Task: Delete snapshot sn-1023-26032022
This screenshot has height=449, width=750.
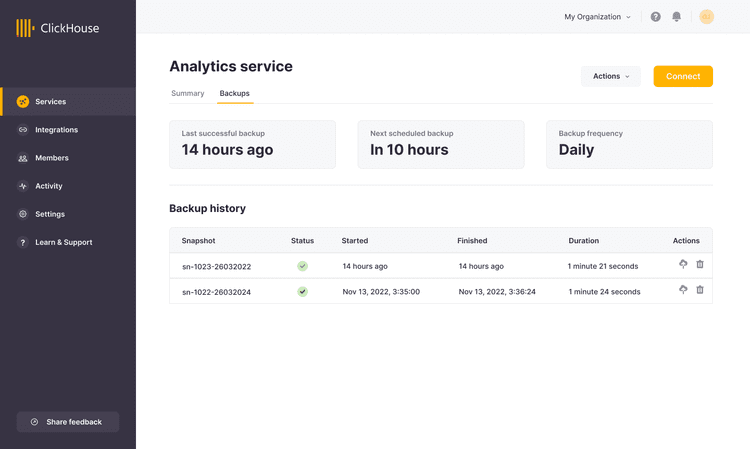Action: click(x=700, y=264)
